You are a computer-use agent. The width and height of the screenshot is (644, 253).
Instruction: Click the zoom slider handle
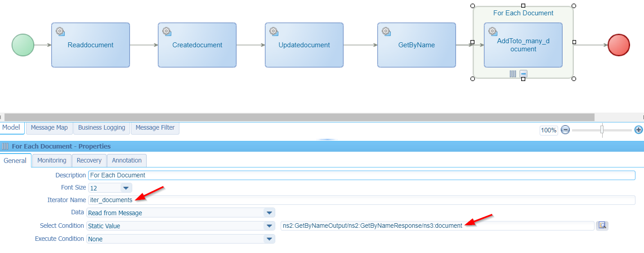point(602,130)
